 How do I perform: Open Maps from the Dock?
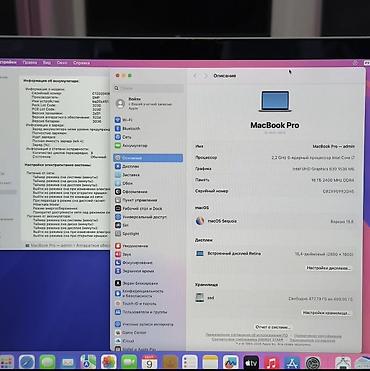pos(88,362)
